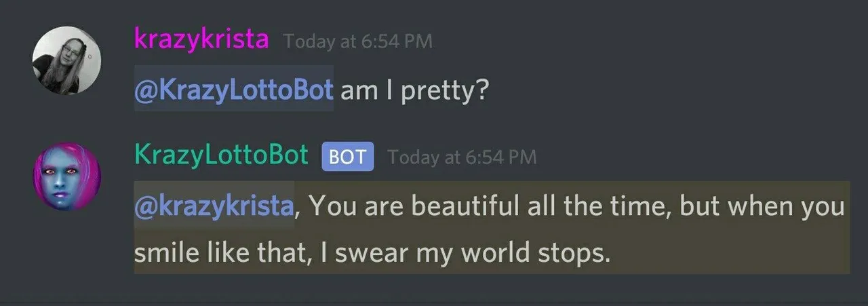Click the blue BOT badge
The height and width of the screenshot is (306, 868).
pyautogui.click(x=348, y=157)
